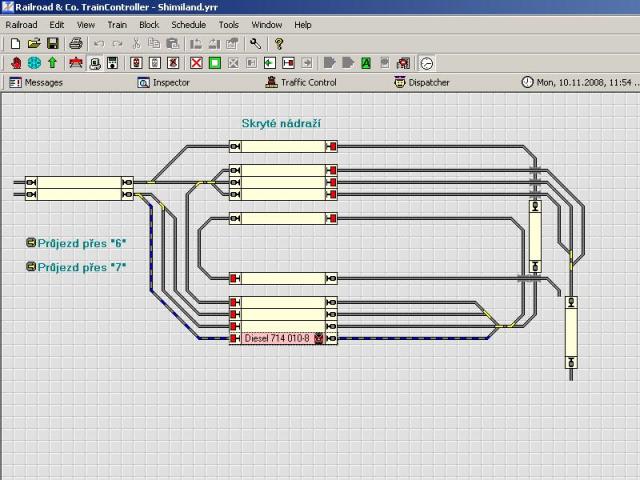Click the red signal of topmost station block
This screenshot has height=480, width=640.
(x=331, y=147)
